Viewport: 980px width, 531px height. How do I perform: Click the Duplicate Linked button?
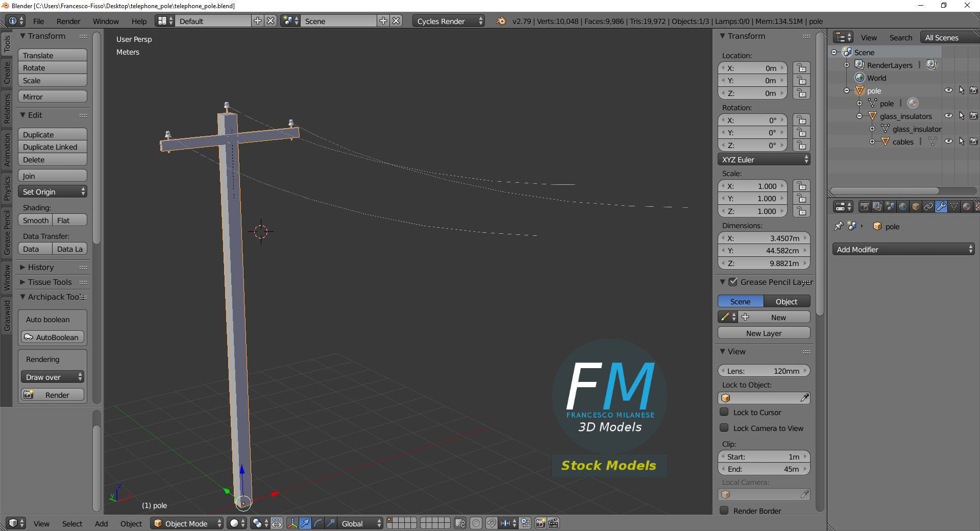[x=52, y=147]
